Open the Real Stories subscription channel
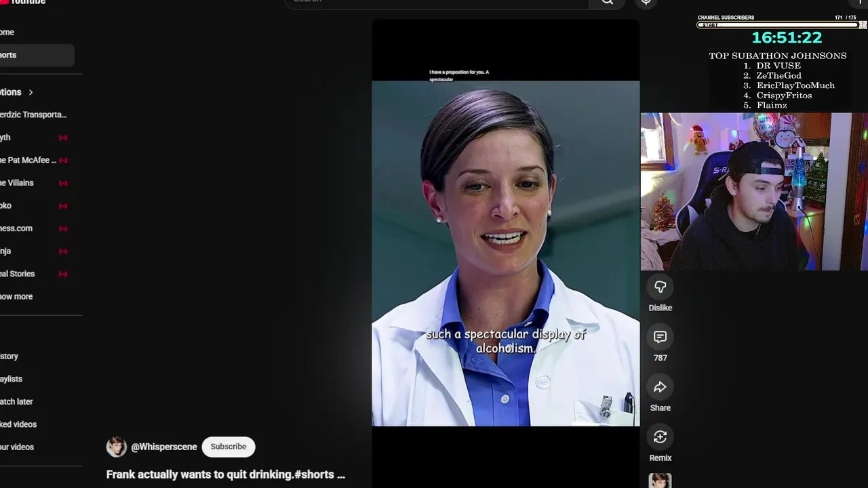The image size is (868, 488). point(18,274)
